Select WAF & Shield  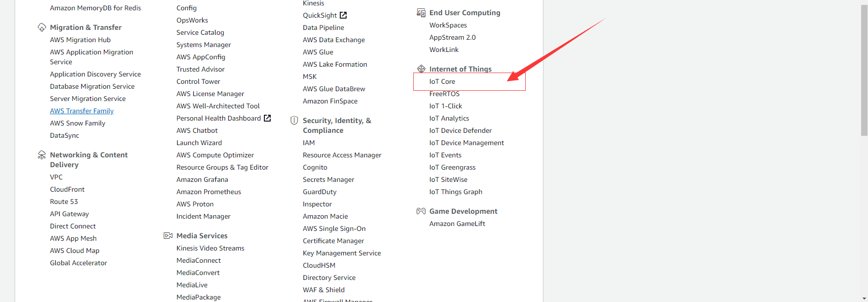pos(324,290)
